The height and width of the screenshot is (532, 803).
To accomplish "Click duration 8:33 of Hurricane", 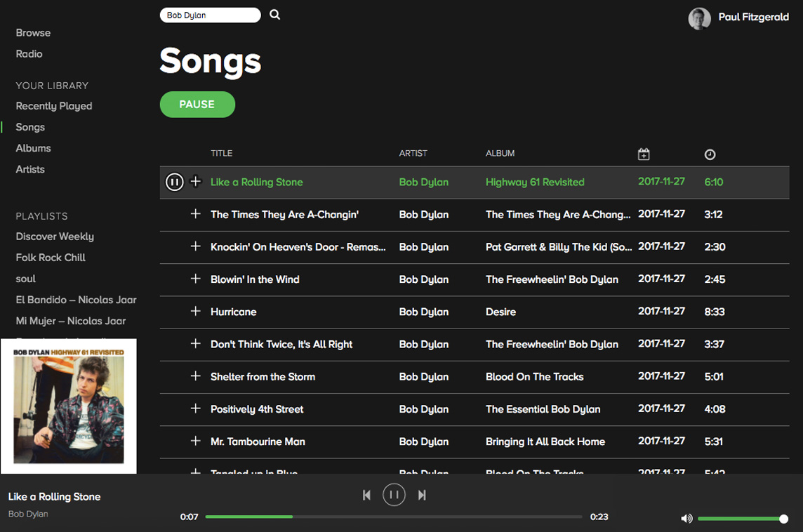I will point(715,312).
